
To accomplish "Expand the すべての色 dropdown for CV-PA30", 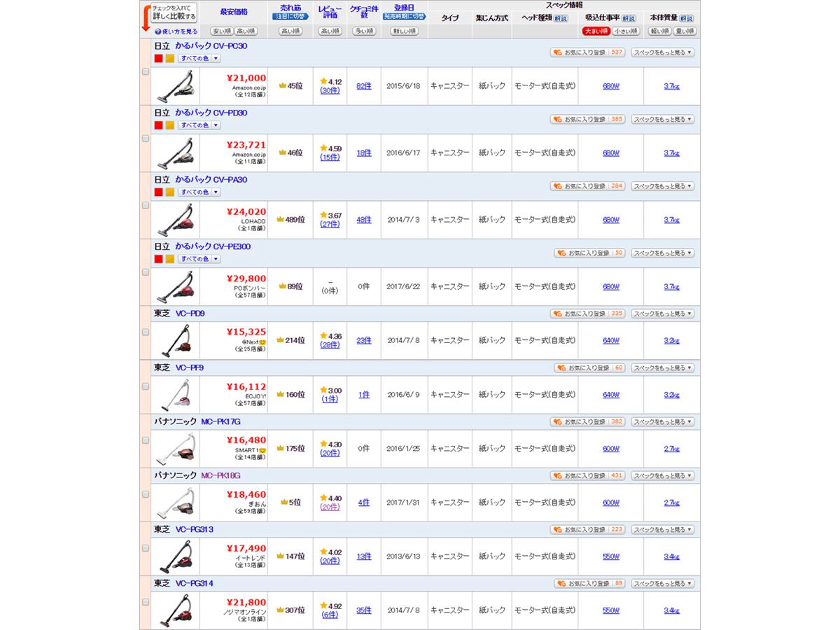I will pos(199,192).
